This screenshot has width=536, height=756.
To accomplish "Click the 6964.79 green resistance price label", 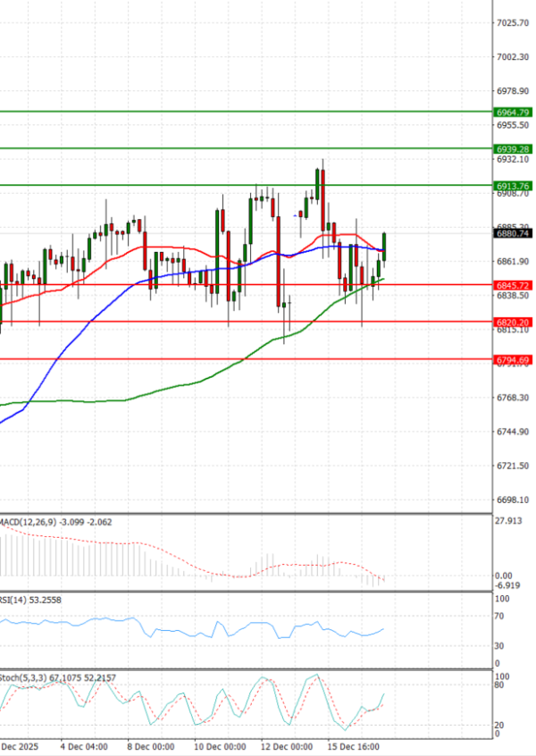I will click(x=512, y=113).
